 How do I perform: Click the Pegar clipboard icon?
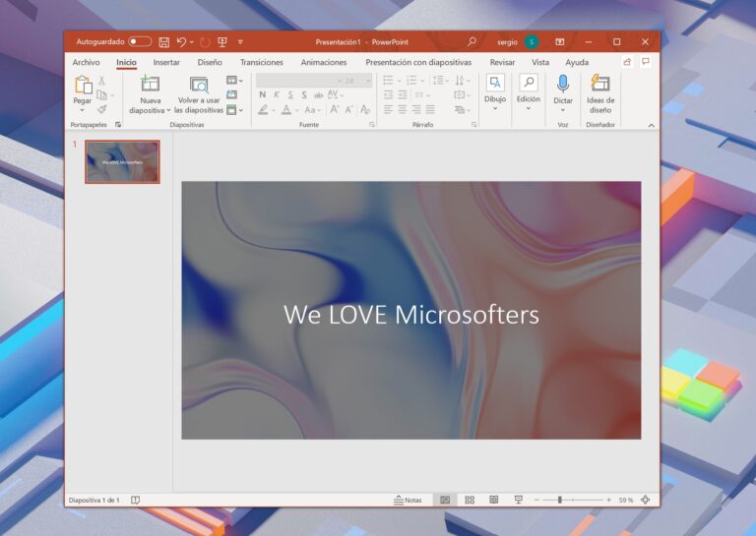(x=83, y=85)
